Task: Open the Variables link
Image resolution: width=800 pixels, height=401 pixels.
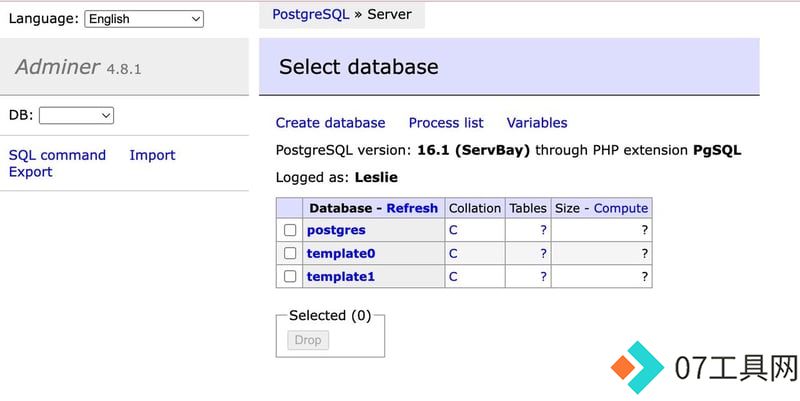Action: 537,123
